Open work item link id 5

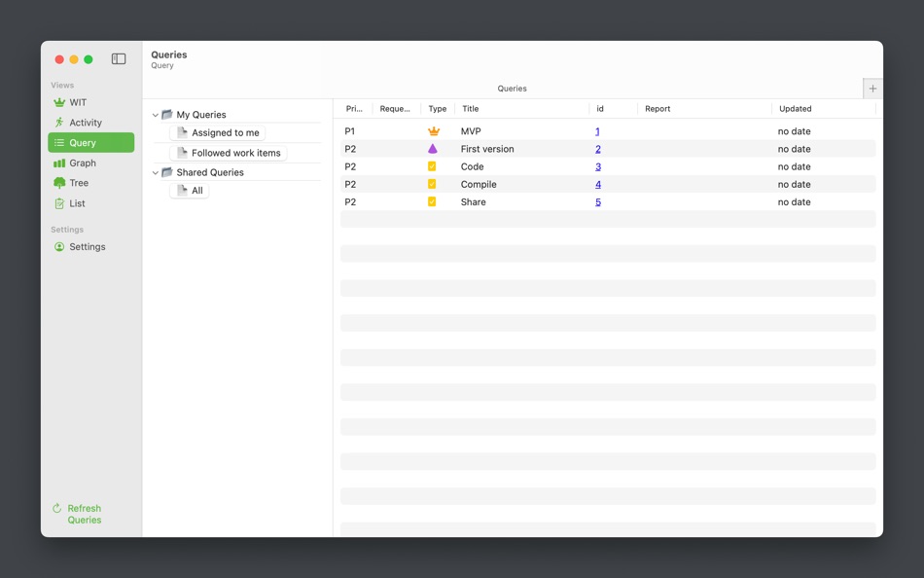pyautogui.click(x=598, y=202)
